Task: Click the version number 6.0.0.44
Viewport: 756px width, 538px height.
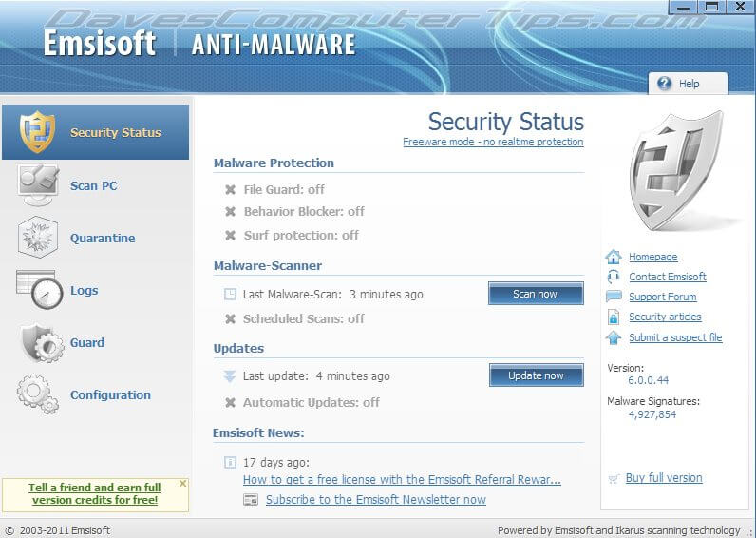Action: pos(649,380)
